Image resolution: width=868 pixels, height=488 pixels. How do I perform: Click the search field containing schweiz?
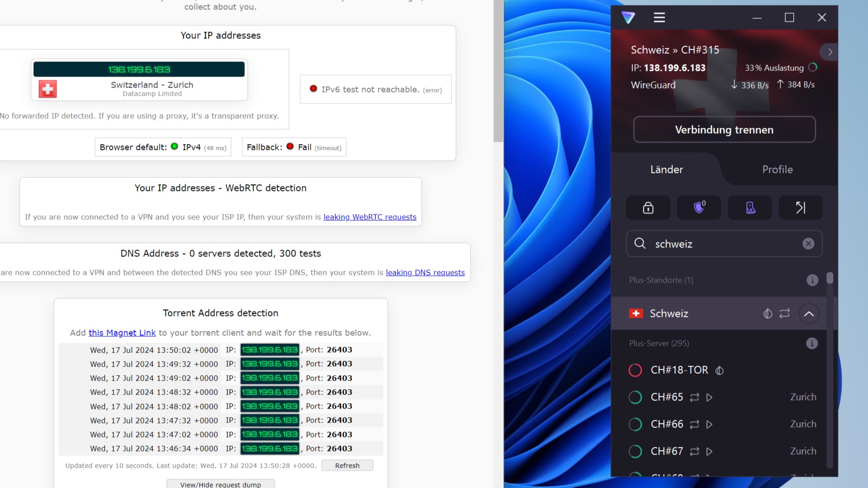pos(724,244)
